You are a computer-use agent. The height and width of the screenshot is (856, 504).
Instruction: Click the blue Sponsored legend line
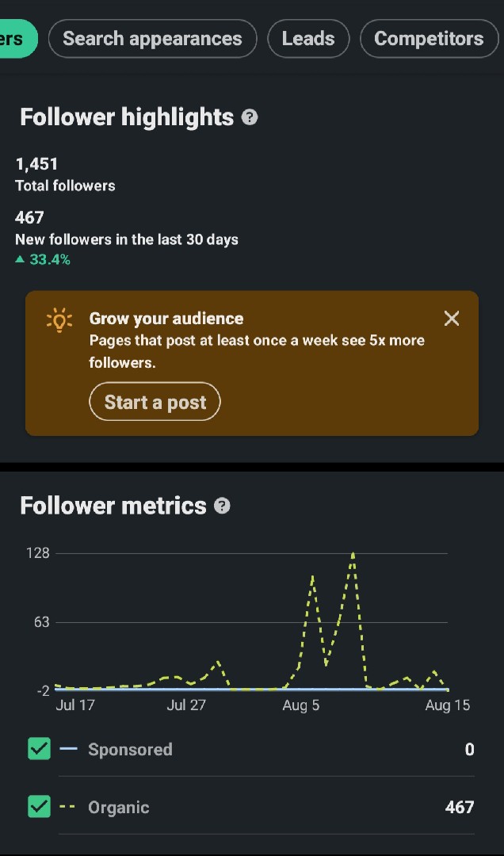[68, 748]
